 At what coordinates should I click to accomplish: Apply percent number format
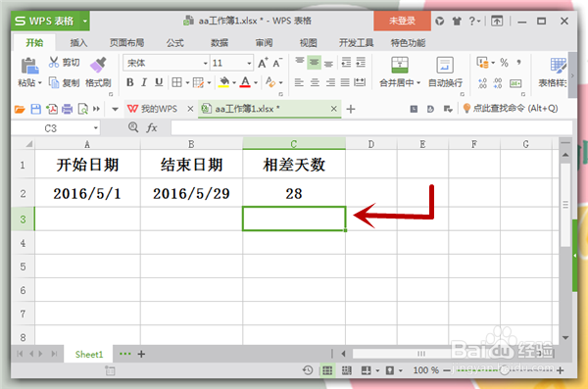[504, 63]
